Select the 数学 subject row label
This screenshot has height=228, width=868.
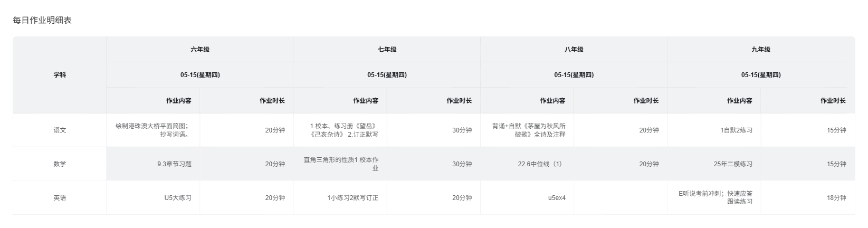click(60, 164)
